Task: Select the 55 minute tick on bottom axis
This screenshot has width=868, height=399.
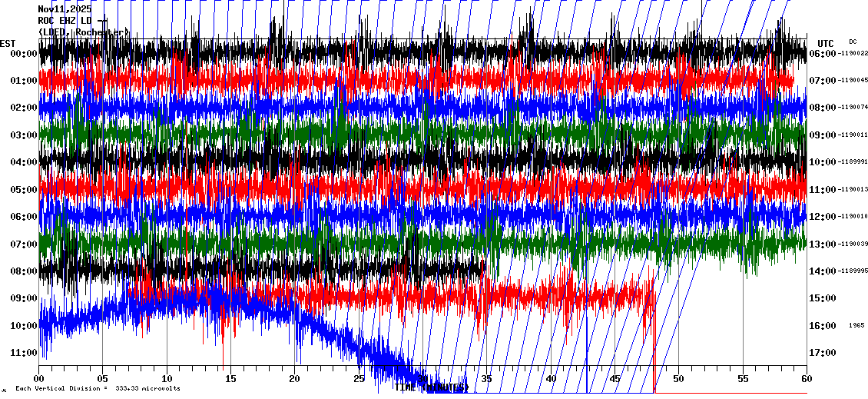Action: click(x=742, y=379)
